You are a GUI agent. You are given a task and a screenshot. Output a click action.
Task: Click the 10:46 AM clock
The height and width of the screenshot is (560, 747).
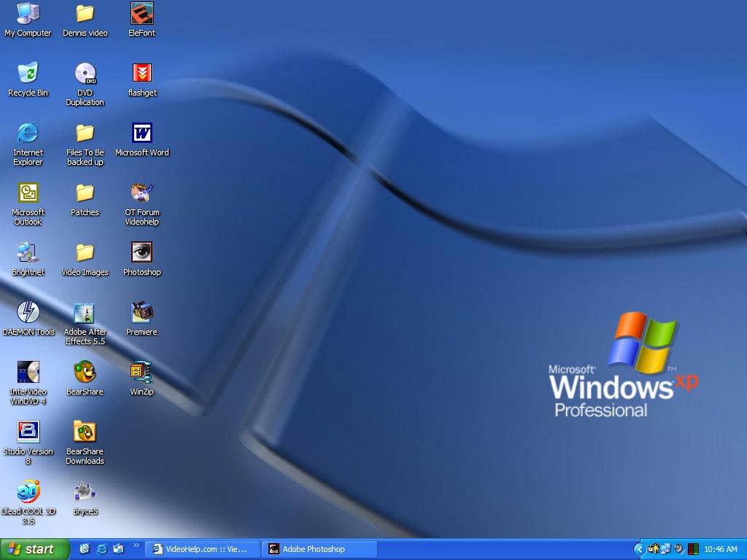(x=721, y=550)
